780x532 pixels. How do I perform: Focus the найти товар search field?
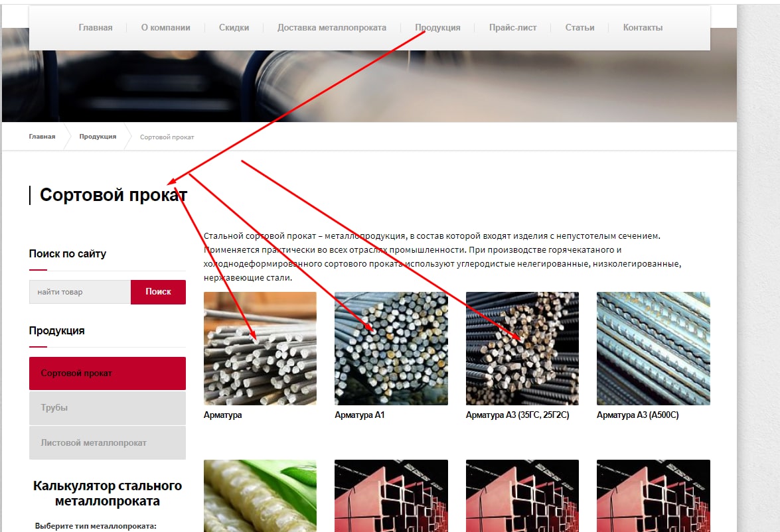80,292
